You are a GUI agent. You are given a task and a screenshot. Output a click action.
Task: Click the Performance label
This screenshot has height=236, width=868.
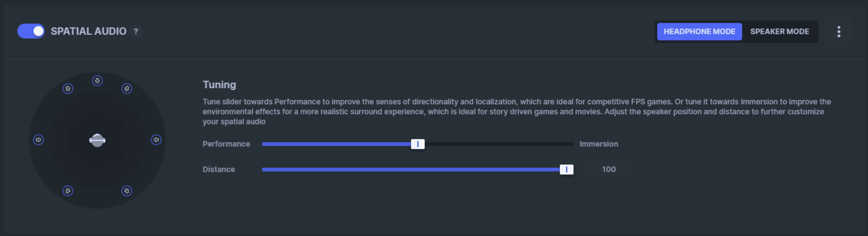click(226, 144)
